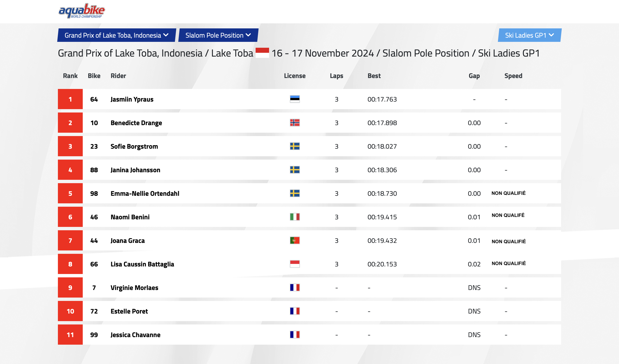Select rider Emma-Nellie Ortendahl
This screenshot has height=364, width=619.
145,193
